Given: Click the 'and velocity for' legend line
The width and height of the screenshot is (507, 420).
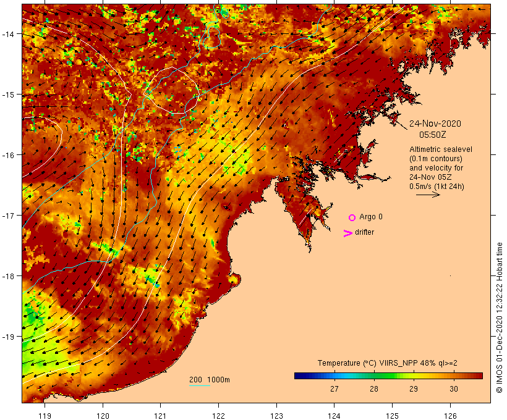Looking at the screenshot, I should [x=436, y=168].
